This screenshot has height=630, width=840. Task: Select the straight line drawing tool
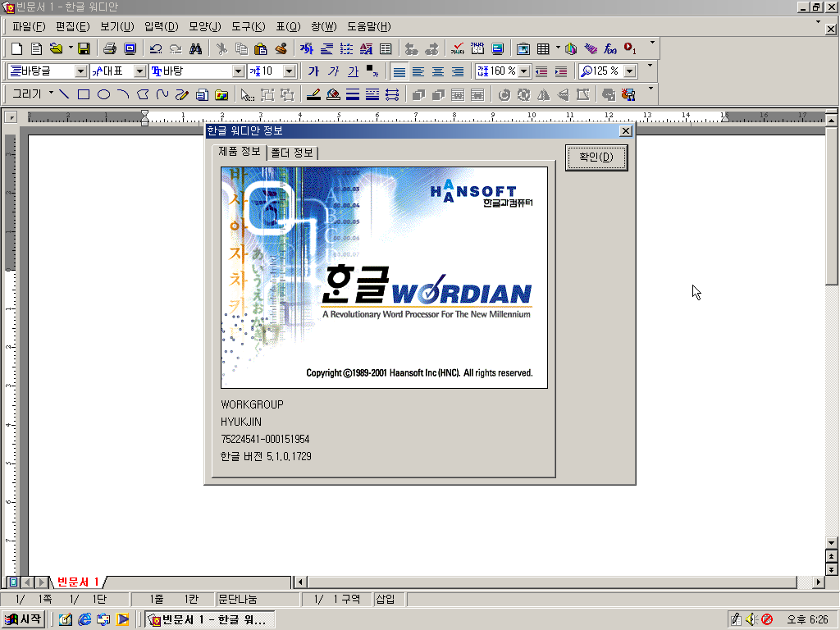point(64,95)
